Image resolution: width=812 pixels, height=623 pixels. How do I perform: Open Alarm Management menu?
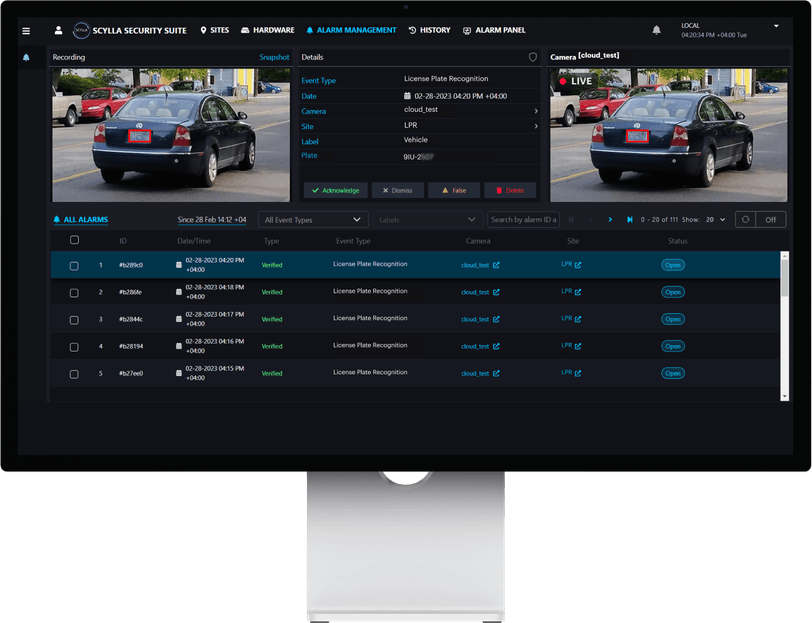(x=351, y=31)
